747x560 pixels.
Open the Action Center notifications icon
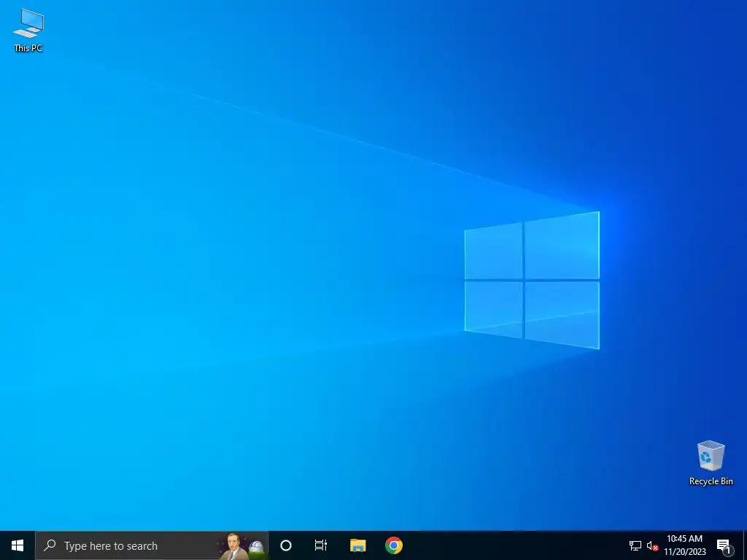pos(724,545)
